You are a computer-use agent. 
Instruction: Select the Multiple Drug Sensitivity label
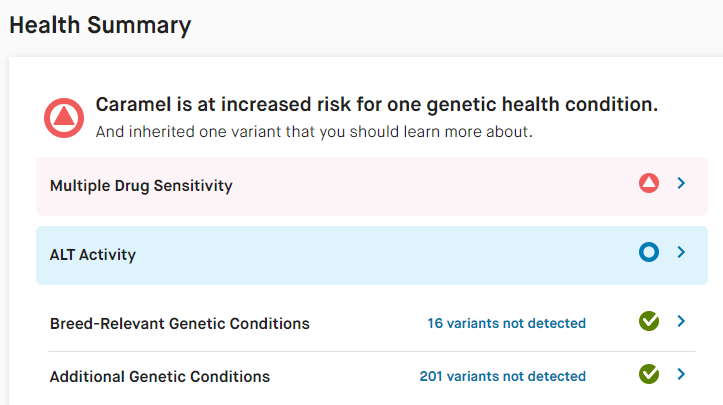point(141,185)
